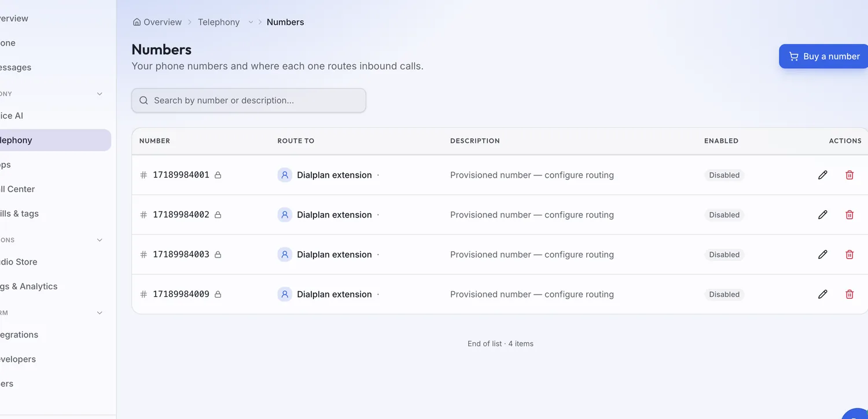The image size is (868, 419).
Task: Go to Telephony breadcrumb link
Action: coord(219,22)
